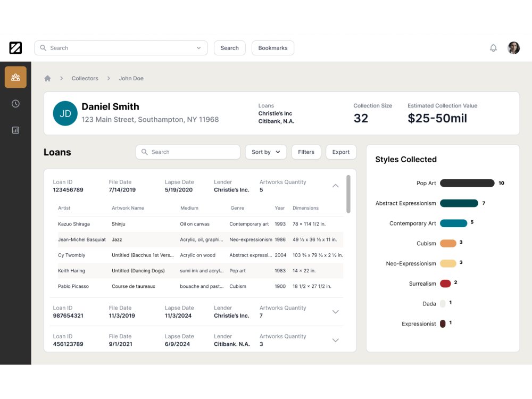Click the Export button
This screenshot has height=399, width=532.
click(340, 152)
